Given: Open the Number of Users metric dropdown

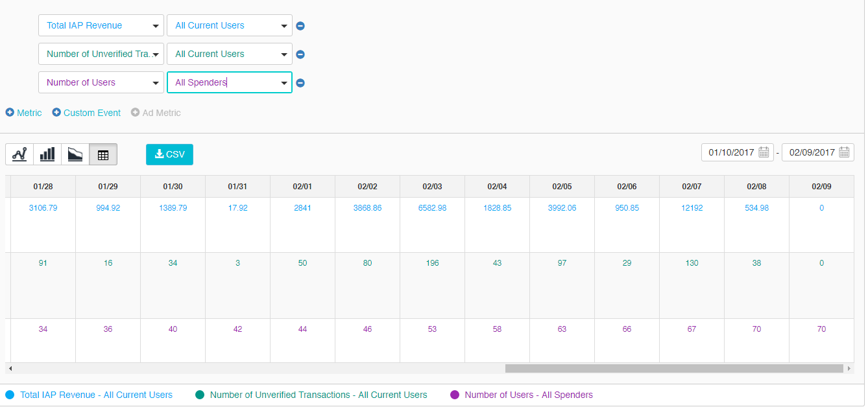Looking at the screenshot, I should point(101,83).
